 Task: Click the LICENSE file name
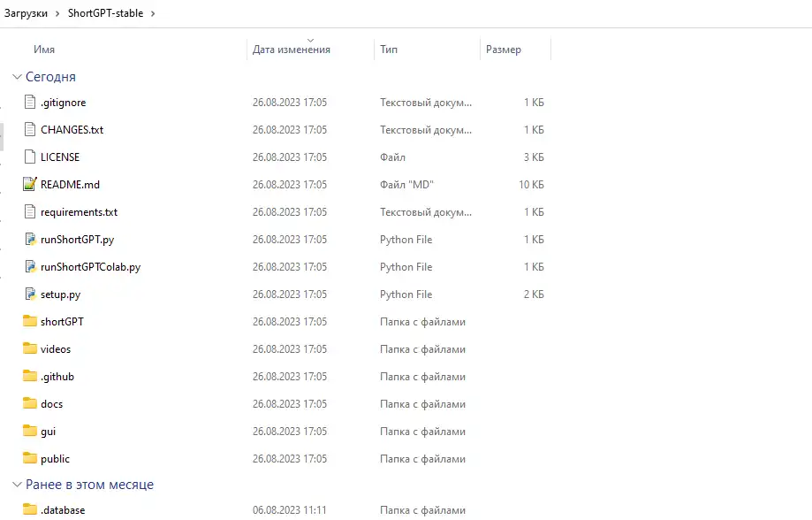[x=60, y=157]
